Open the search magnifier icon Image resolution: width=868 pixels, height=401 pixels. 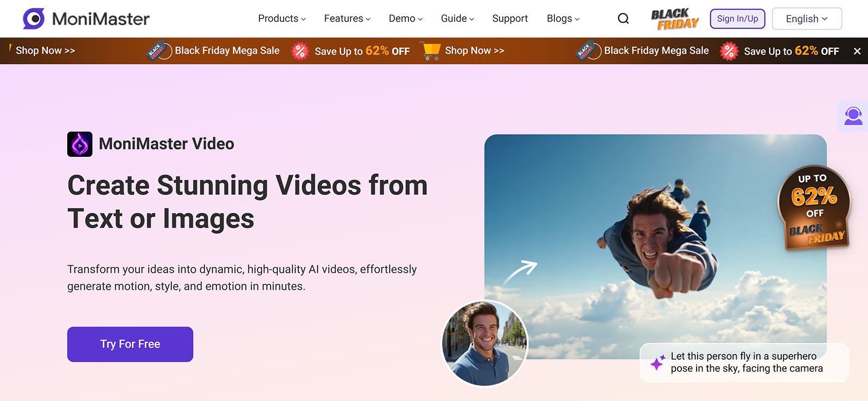pyautogui.click(x=623, y=19)
